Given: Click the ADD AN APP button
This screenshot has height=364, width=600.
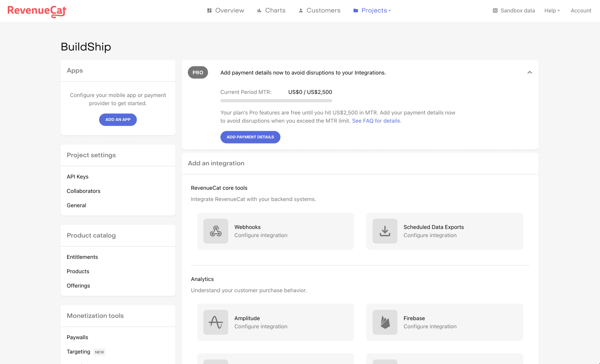Looking at the screenshot, I should point(118,120).
